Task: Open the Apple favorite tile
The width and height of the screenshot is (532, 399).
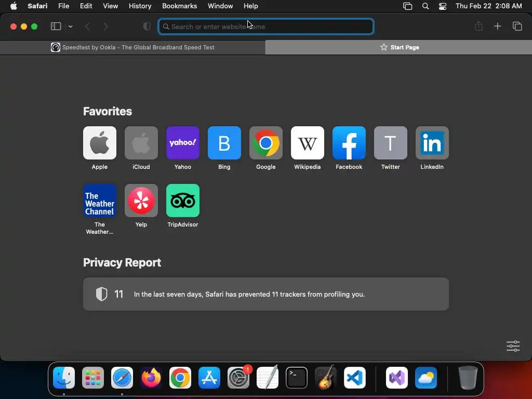Action: 99,143
